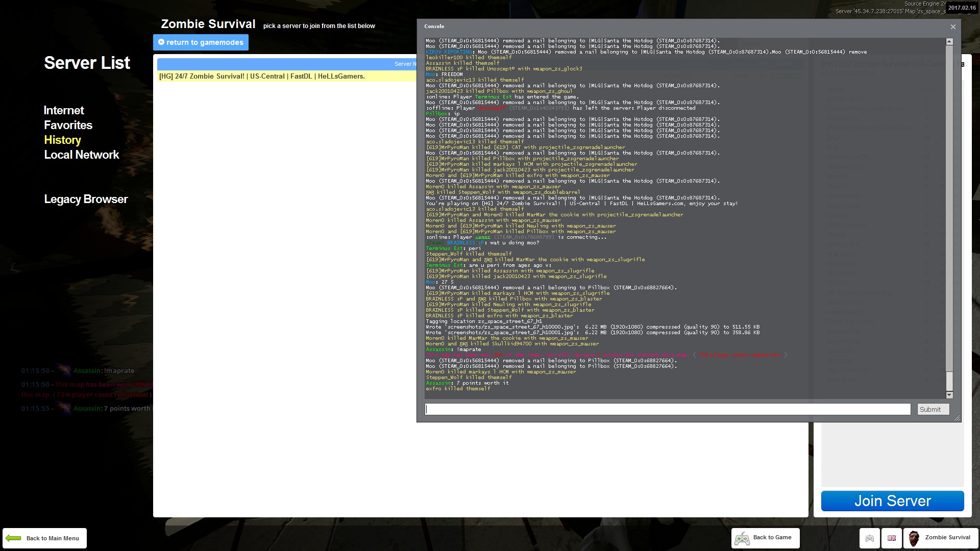Click the Join Server button
Screen dimensions: 980x551
coord(892,501)
